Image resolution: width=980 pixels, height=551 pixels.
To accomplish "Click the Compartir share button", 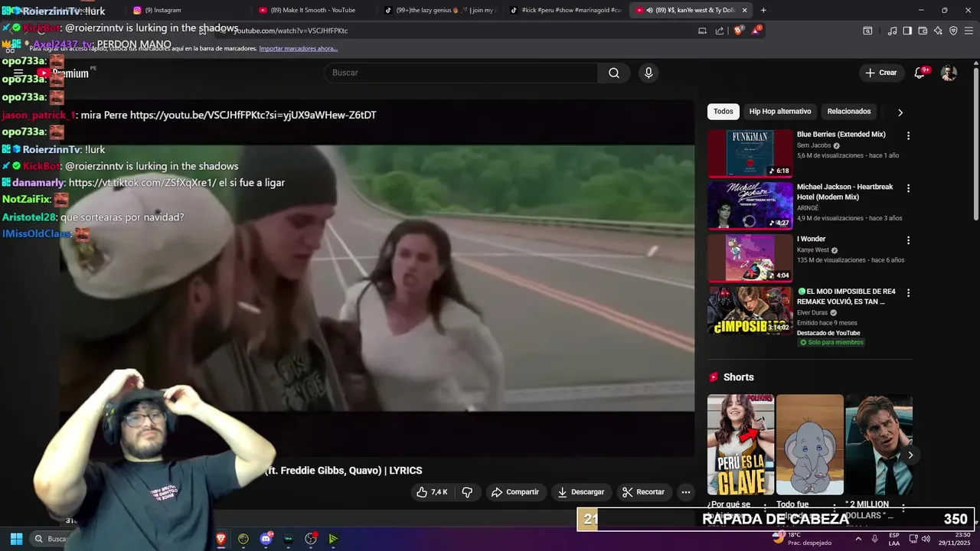I will point(515,492).
